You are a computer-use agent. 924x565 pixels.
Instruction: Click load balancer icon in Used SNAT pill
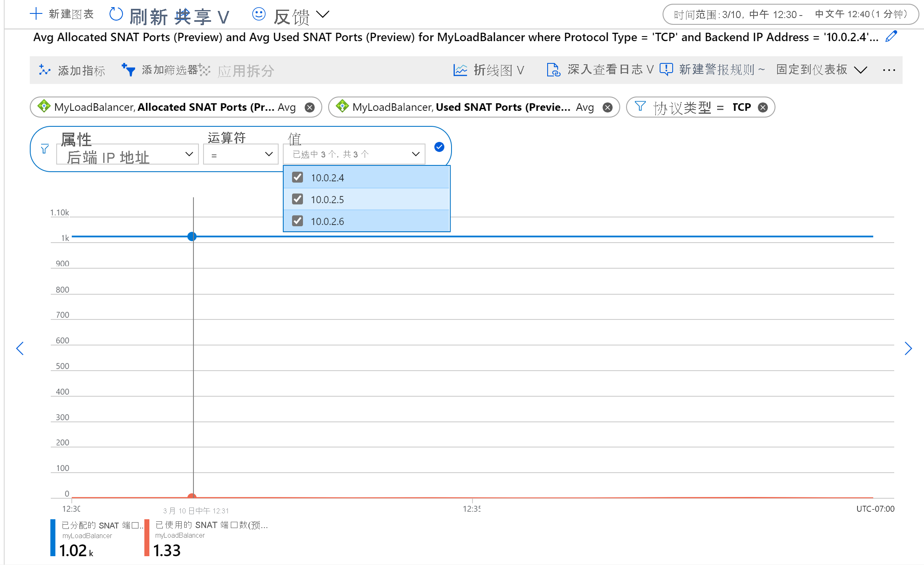pyautogui.click(x=342, y=106)
